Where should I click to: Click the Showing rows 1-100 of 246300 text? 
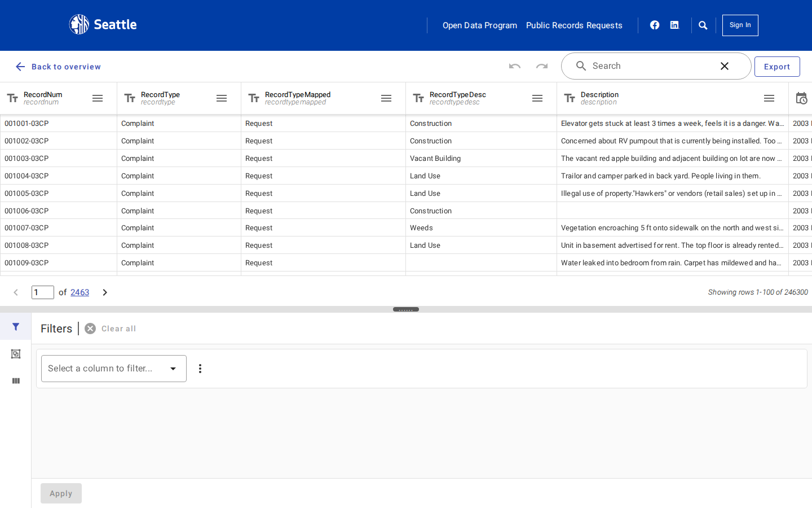[758, 292]
